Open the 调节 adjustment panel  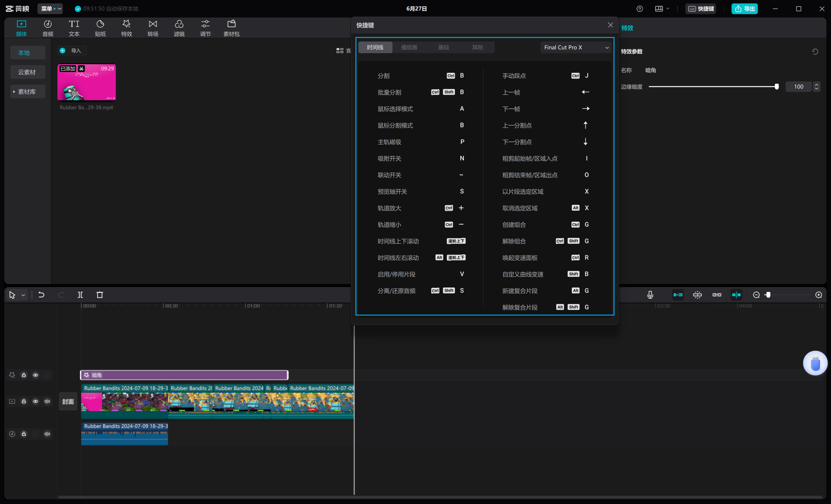205,28
